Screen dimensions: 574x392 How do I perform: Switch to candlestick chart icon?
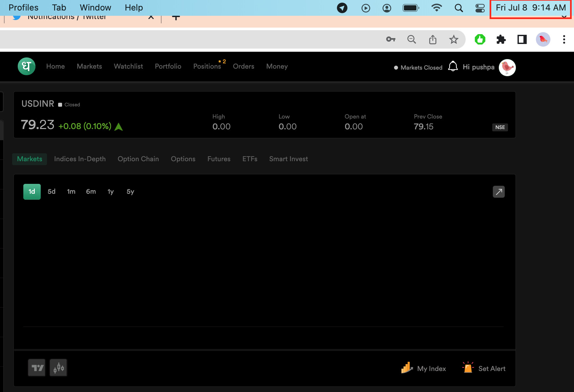pyautogui.click(x=58, y=368)
